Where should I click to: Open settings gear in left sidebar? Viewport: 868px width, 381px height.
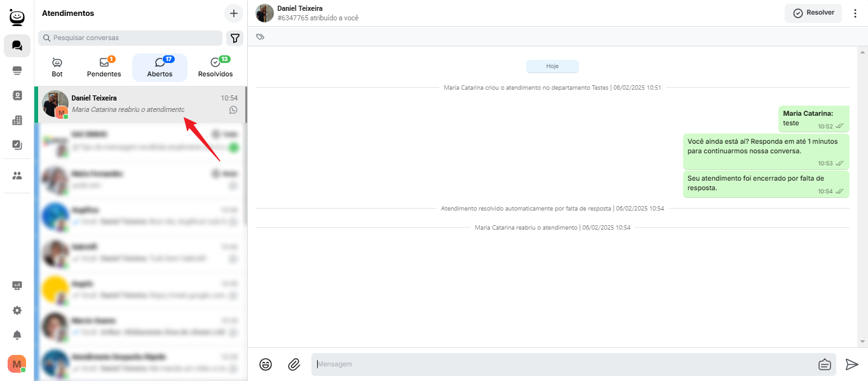17,310
